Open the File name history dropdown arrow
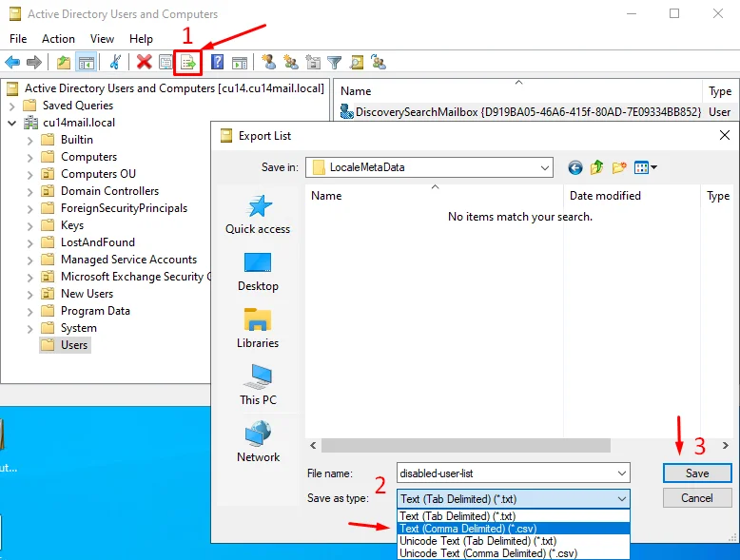Viewport: 740px width, 560px height. tap(621, 473)
